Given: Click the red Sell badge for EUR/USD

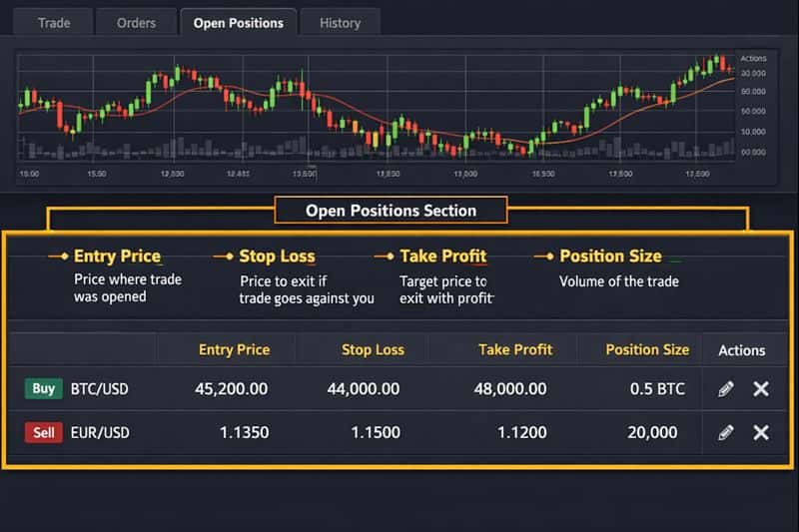Looking at the screenshot, I should click(x=43, y=432).
